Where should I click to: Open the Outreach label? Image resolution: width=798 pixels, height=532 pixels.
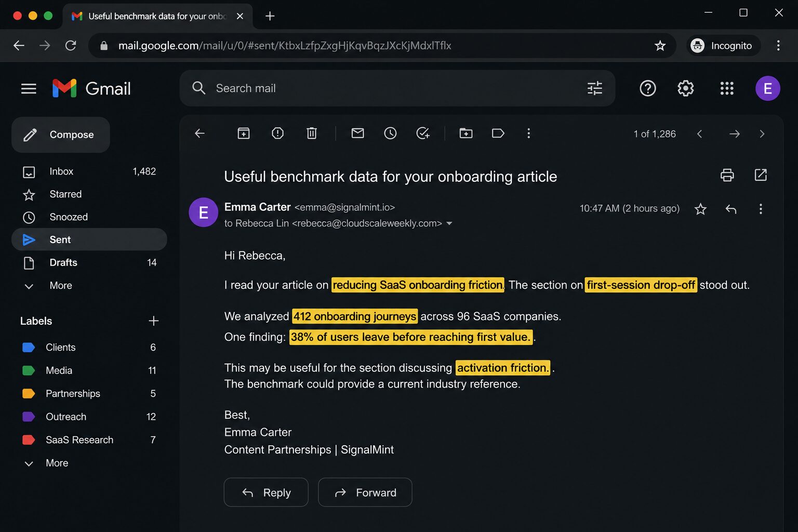(x=88, y=417)
